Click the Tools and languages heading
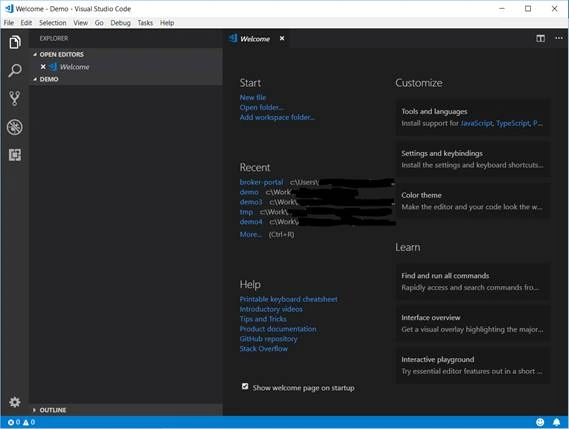 (x=434, y=111)
